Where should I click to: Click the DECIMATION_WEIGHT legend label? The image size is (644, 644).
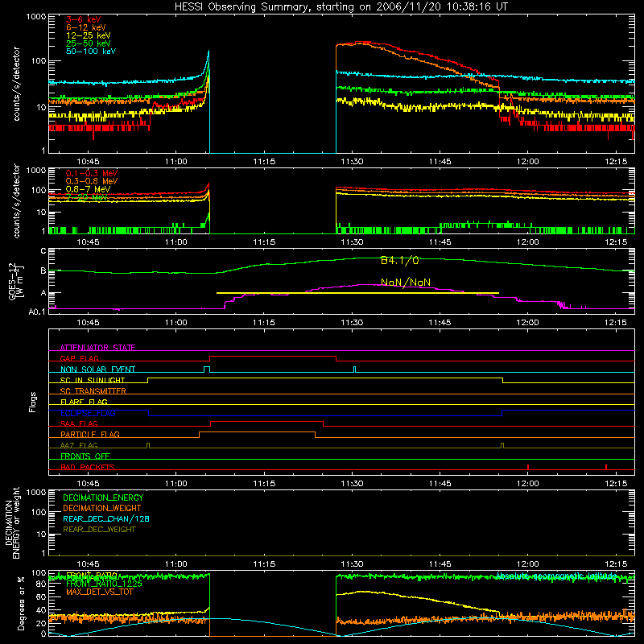[x=102, y=508]
